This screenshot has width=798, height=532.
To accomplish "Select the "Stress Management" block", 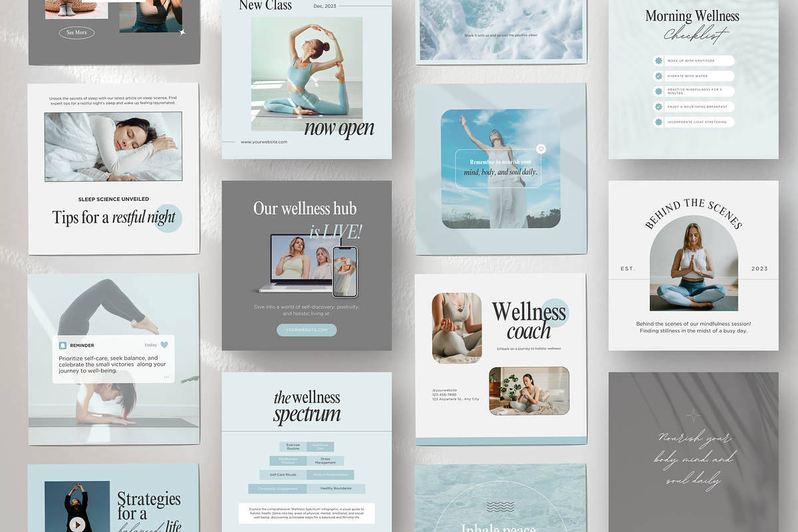I will 325,460.
